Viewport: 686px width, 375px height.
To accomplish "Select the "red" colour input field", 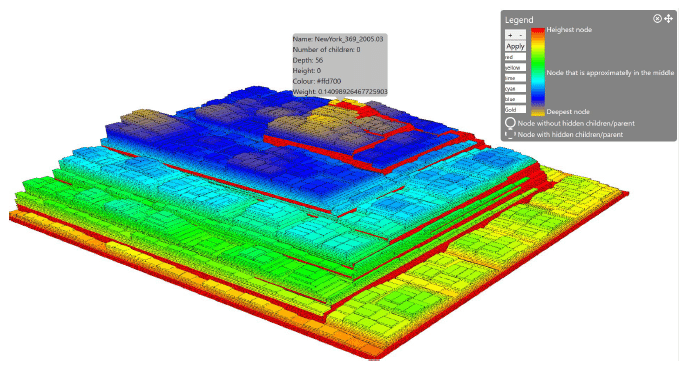I will pyautogui.click(x=515, y=57).
